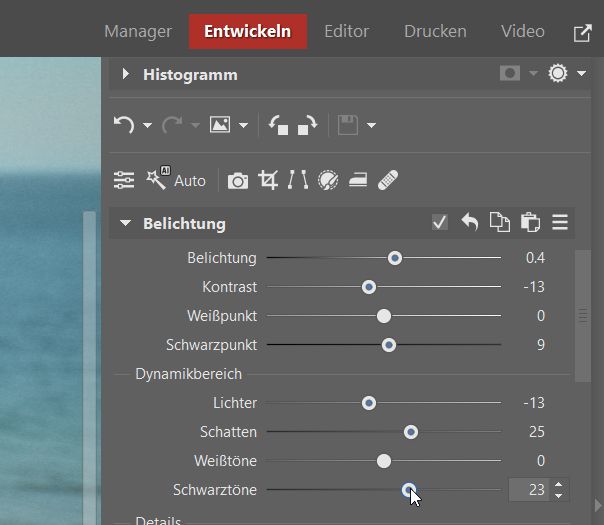
Task: Open the Drucken tab
Action: [x=435, y=31]
